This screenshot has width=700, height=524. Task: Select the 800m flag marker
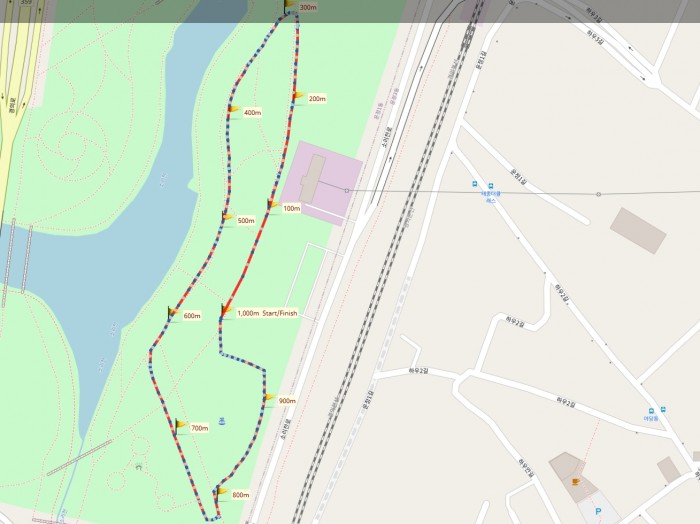[x=222, y=492]
